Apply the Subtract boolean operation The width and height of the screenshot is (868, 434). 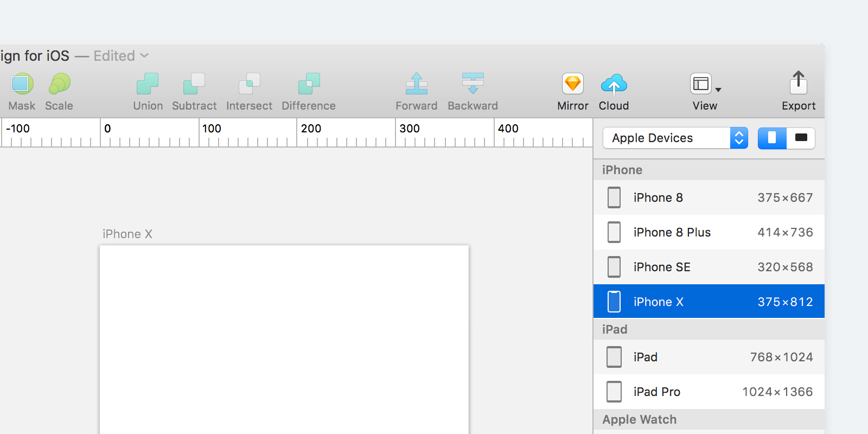pos(194,84)
